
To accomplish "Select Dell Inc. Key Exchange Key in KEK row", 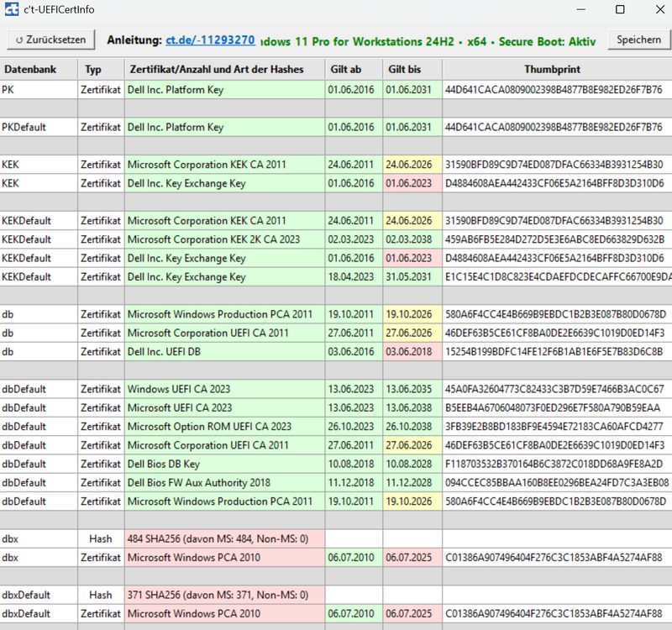I will (x=224, y=183).
